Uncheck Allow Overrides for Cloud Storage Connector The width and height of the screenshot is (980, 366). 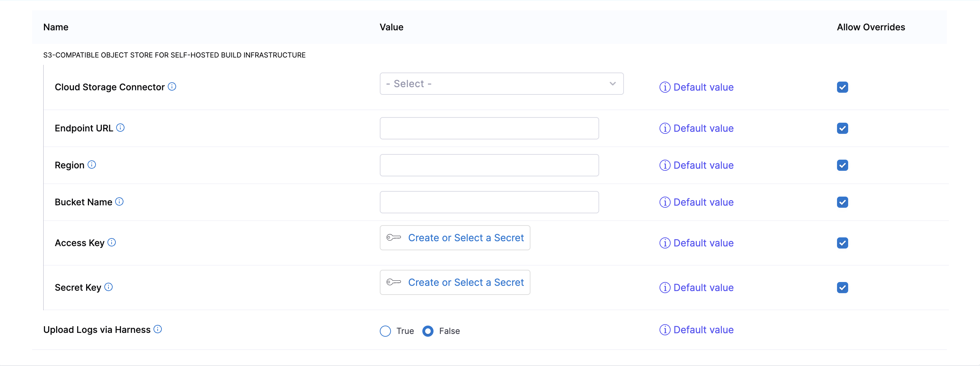point(842,87)
